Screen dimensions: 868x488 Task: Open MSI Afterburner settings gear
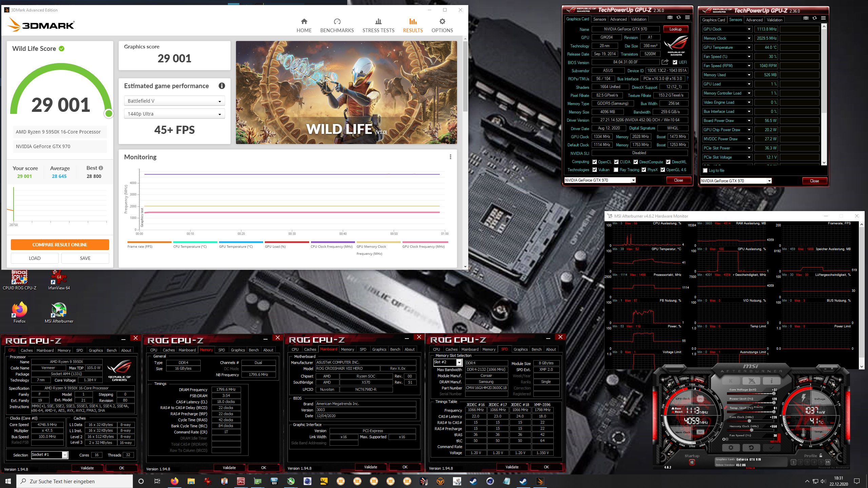tap(731, 447)
